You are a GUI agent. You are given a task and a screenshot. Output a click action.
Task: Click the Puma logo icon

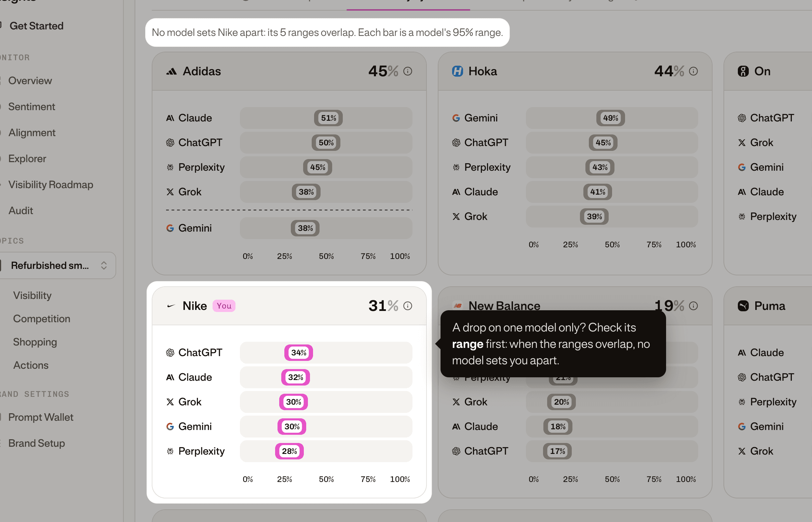click(743, 306)
